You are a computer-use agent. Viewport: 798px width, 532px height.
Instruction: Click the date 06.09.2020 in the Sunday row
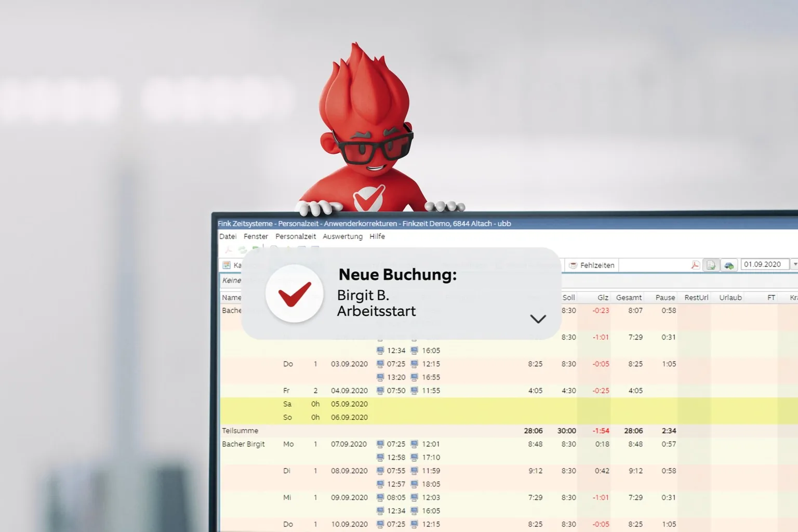(x=349, y=418)
